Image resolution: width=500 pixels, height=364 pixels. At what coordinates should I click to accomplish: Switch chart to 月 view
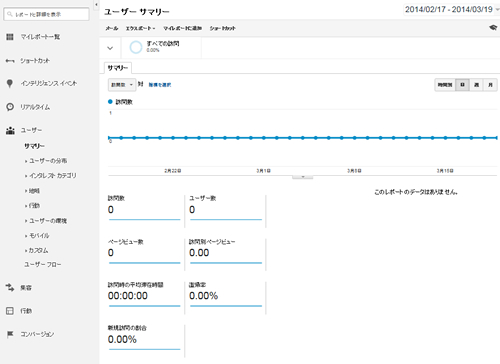490,85
